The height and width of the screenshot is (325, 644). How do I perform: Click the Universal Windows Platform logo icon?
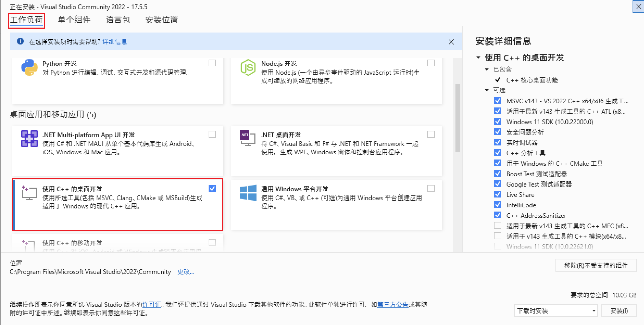(x=248, y=193)
